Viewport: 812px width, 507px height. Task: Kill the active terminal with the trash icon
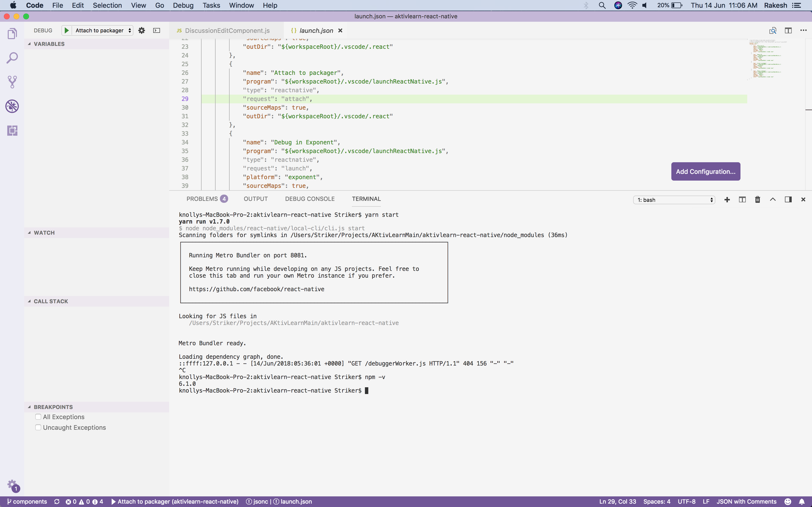pyautogui.click(x=757, y=199)
